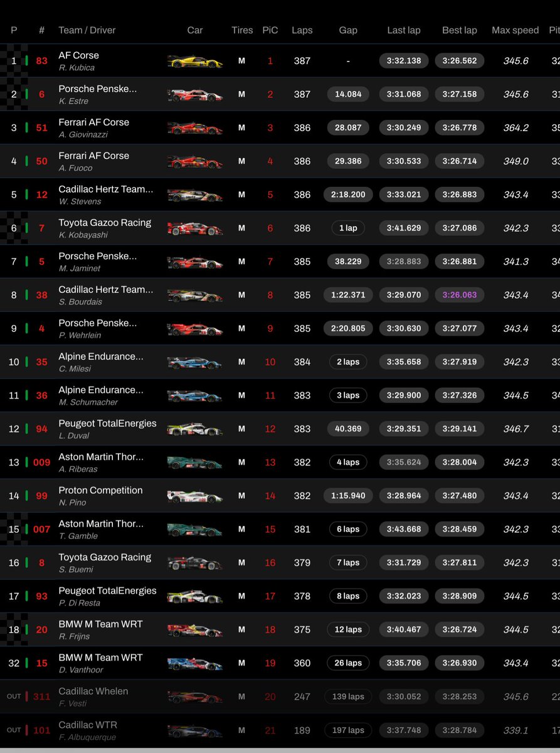Click the #20 BMW M Team WRT car image
The height and width of the screenshot is (753, 560).
(195, 630)
